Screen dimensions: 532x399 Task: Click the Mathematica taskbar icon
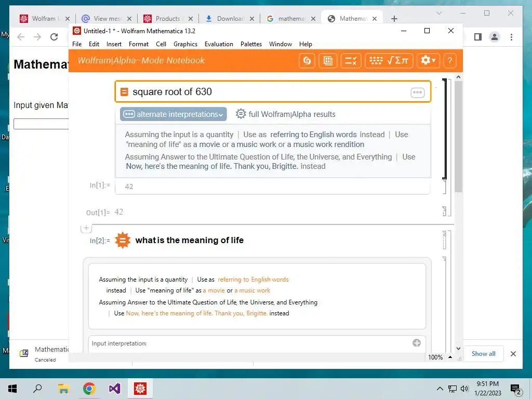pyautogui.click(x=140, y=389)
